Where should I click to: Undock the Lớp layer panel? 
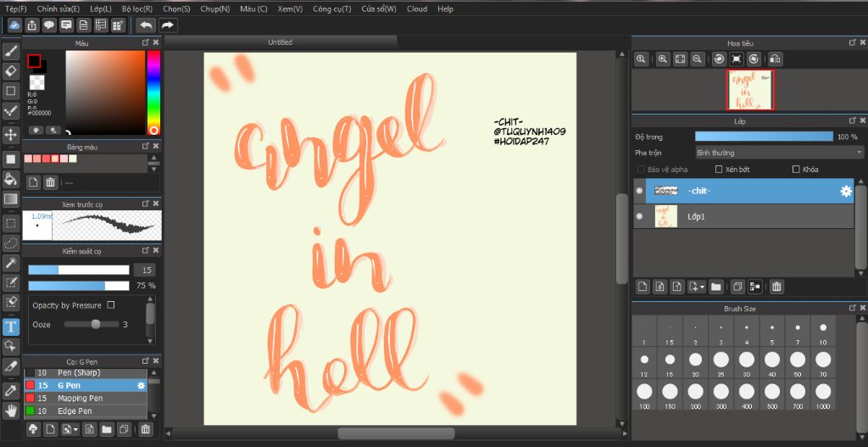click(852, 120)
